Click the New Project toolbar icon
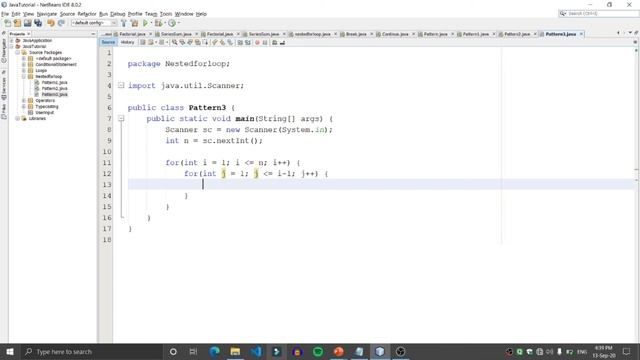Viewport: 640px width, 360px height. pyautogui.click(x=17, y=23)
